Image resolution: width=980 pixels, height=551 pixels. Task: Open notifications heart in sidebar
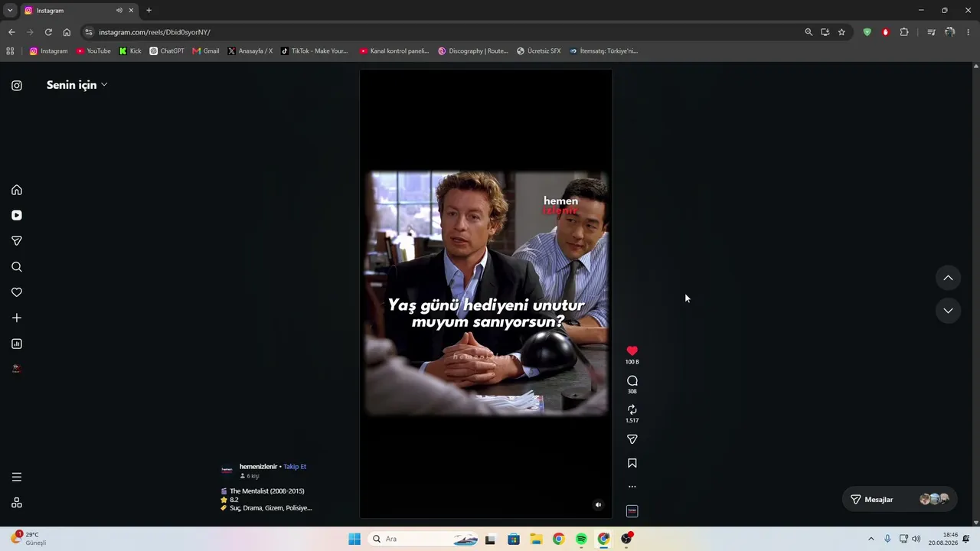(17, 292)
